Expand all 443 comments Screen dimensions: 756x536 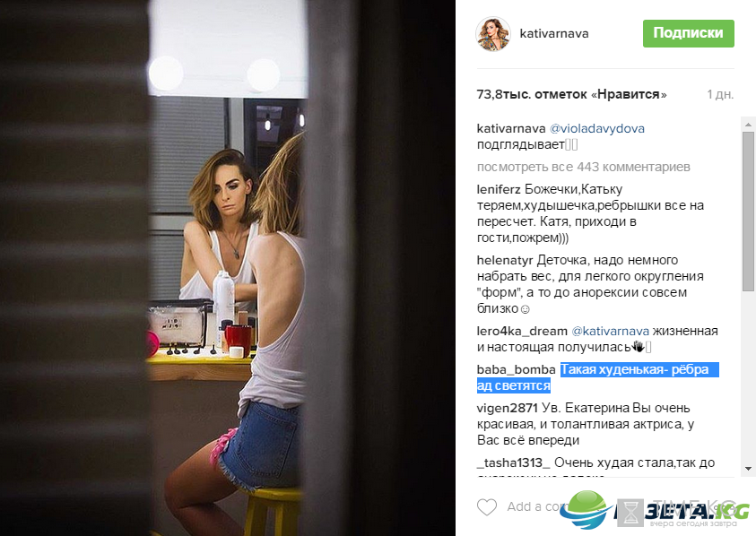pos(584,167)
